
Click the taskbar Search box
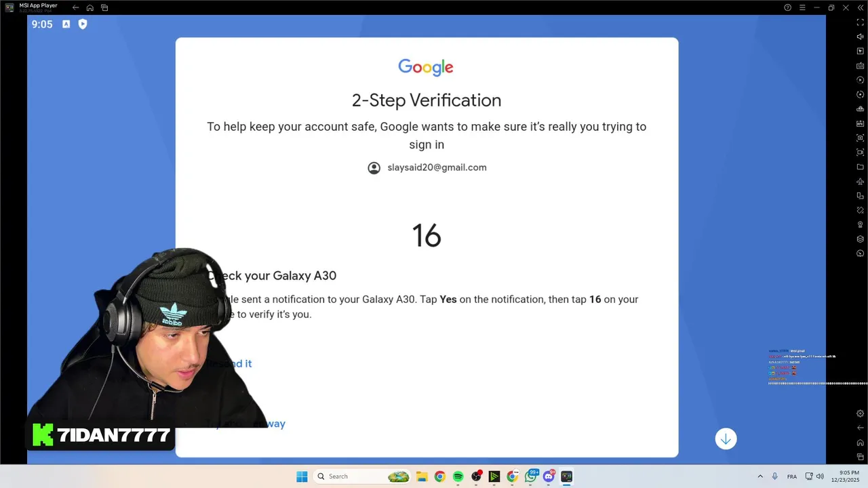pos(363,476)
